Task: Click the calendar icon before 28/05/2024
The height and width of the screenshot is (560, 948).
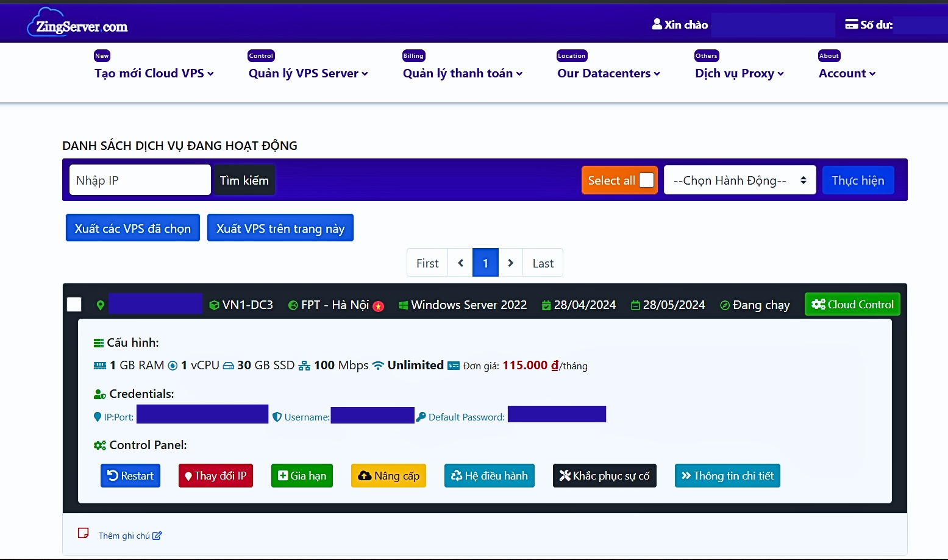Action: click(635, 305)
